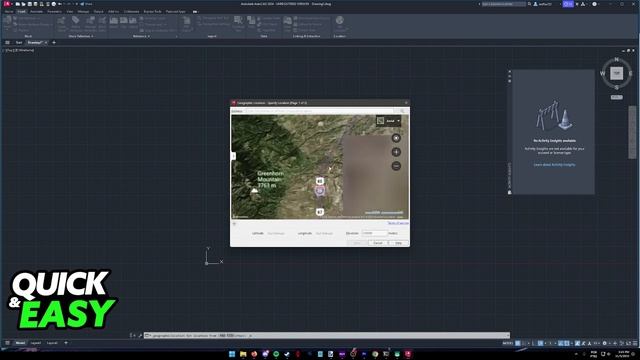Image resolution: width=640 pixels, height=360 pixels.
Task: Add a new layout with plus button
Action: (x=66, y=343)
